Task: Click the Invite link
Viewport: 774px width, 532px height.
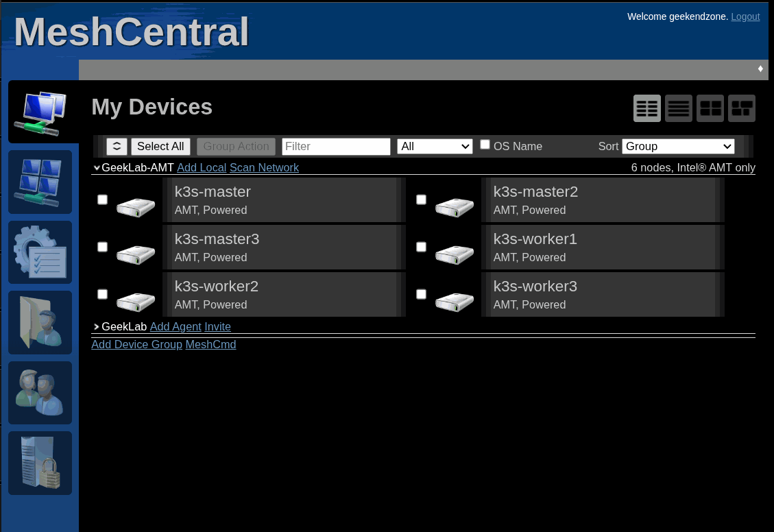Action: (218, 327)
